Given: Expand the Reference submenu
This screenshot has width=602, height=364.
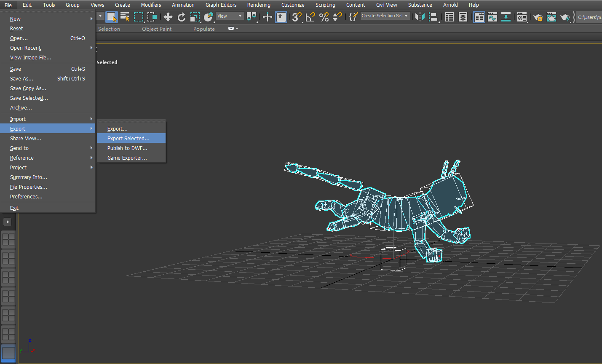Looking at the screenshot, I should [x=91, y=158].
